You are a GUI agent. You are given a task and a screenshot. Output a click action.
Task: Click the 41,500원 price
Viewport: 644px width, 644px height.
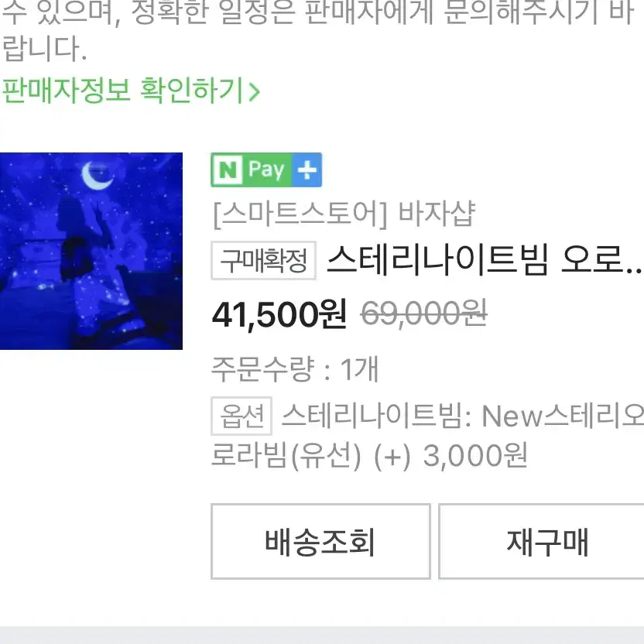point(279,314)
